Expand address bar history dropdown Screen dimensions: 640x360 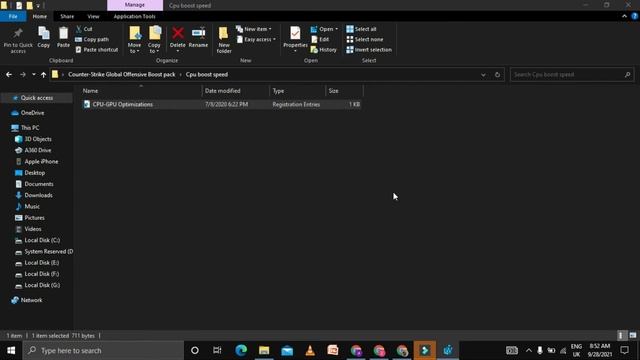tap(483, 75)
